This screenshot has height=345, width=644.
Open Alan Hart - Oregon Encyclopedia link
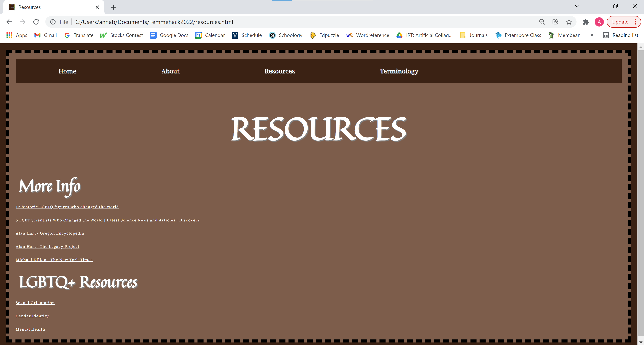pos(50,233)
